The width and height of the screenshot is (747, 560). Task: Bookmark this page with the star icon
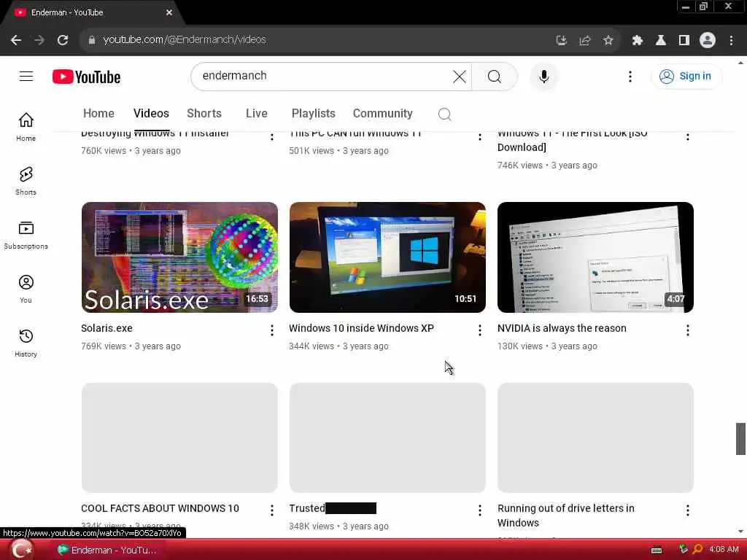click(608, 41)
